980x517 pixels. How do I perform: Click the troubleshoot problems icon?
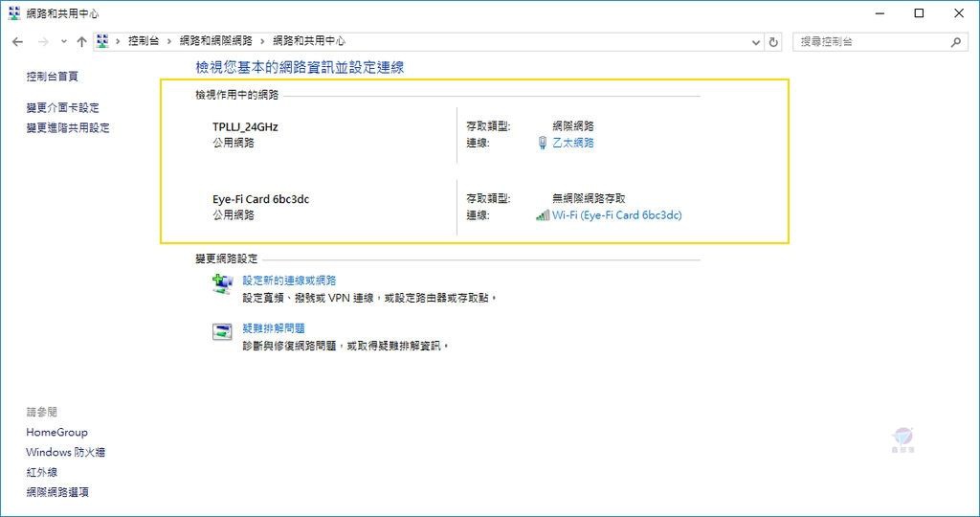(x=222, y=331)
